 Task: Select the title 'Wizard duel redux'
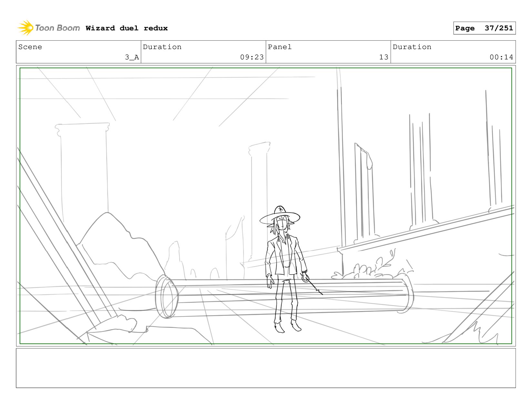(x=127, y=28)
